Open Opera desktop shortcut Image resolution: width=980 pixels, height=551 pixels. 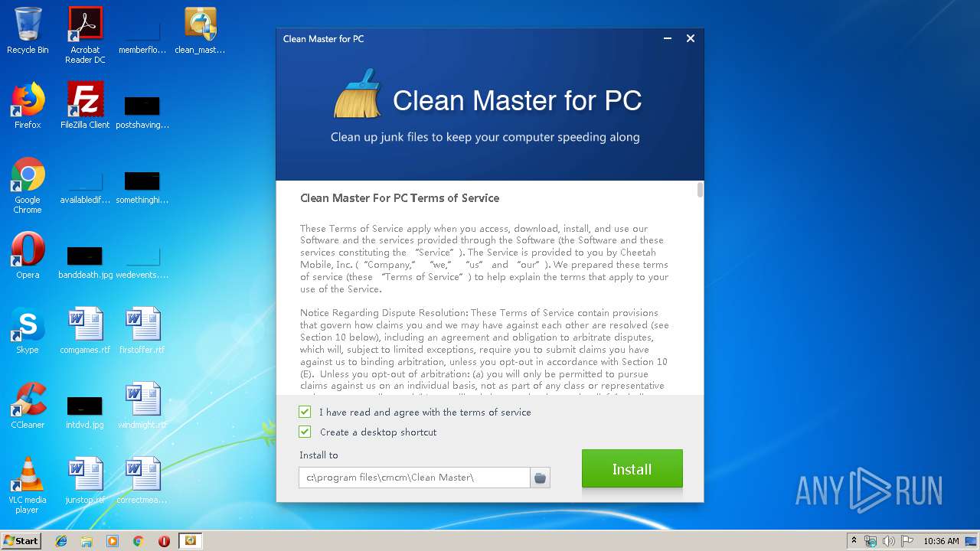28,256
